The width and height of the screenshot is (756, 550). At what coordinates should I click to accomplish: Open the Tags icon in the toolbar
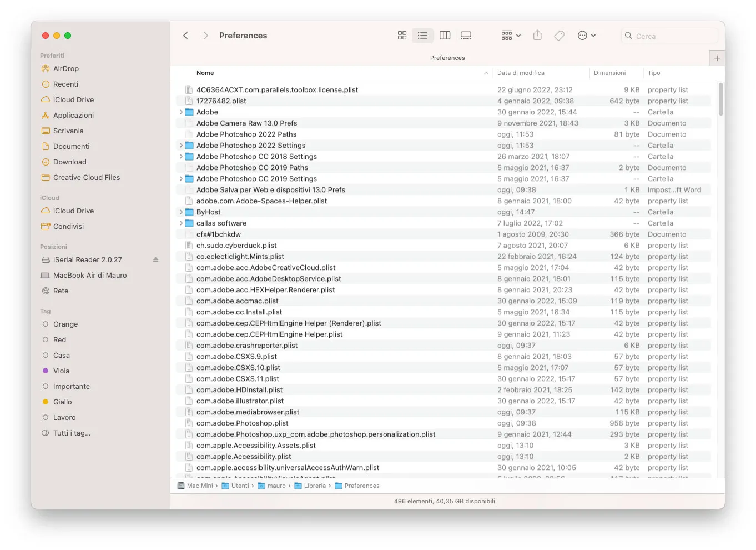(x=559, y=35)
